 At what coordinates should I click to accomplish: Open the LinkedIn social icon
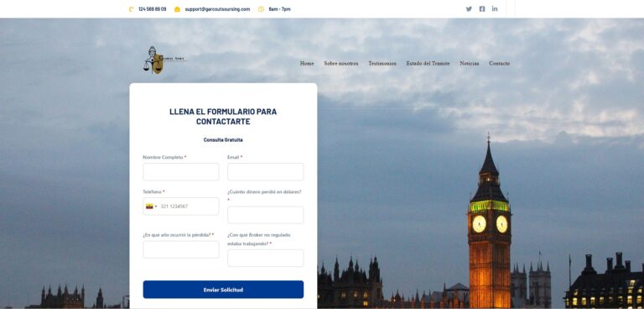tap(495, 8)
